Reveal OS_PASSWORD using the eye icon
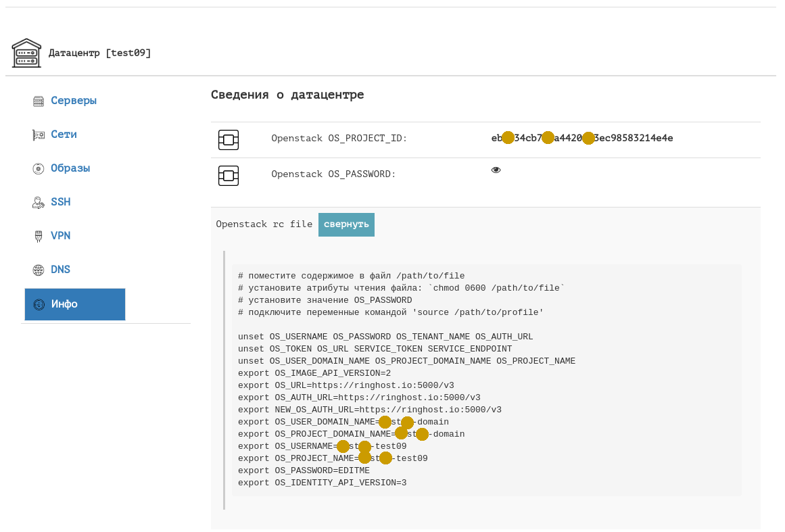The image size is (785, 532). click(496, 170)
